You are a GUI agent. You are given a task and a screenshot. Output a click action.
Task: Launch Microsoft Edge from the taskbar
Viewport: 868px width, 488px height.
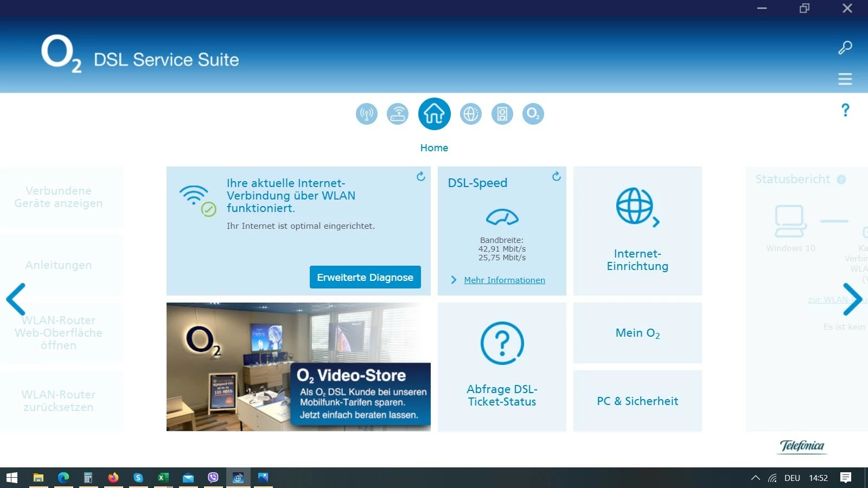[63, 478]
